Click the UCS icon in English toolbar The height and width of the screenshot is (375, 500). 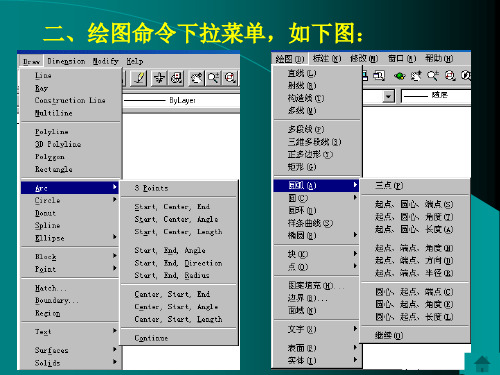176,78
